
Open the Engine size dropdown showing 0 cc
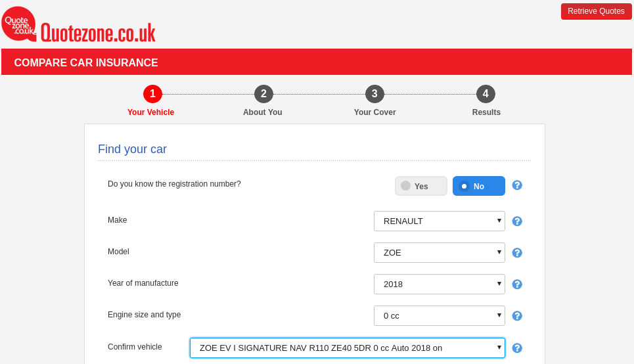tap(439, 315)
